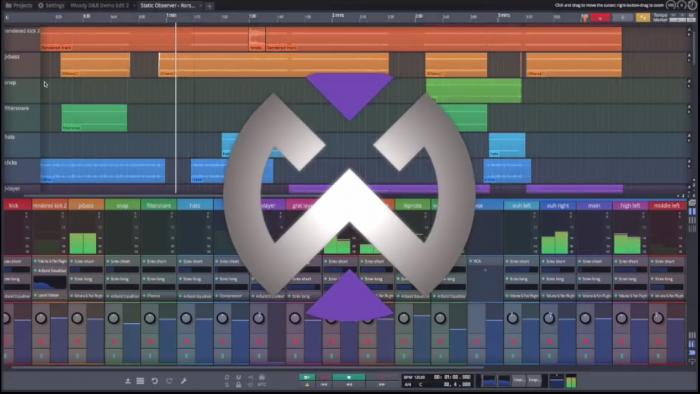Mute the sub right mixer channel

click(549, 342)
